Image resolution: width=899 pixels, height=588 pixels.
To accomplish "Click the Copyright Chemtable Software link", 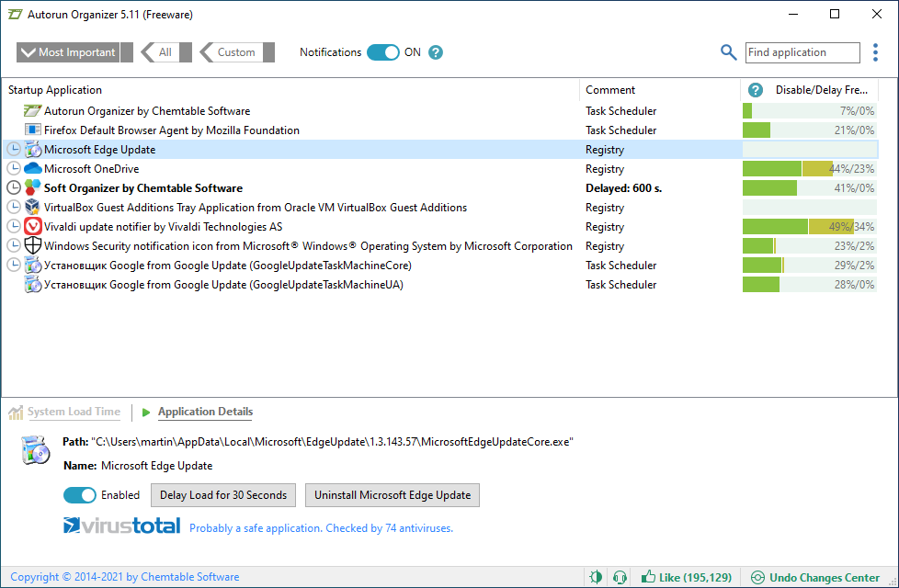I will click(124, 577).
